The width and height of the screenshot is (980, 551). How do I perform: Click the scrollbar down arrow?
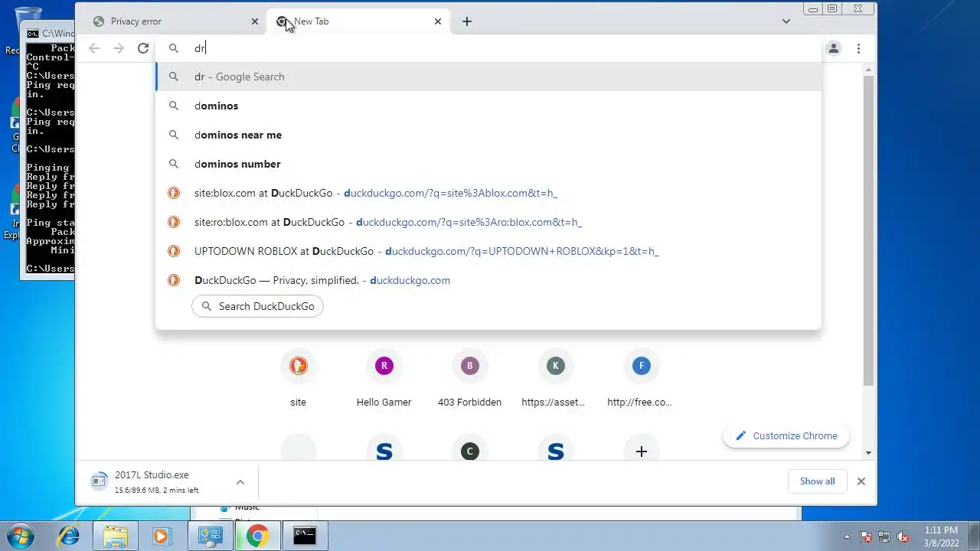click(868, 453)
